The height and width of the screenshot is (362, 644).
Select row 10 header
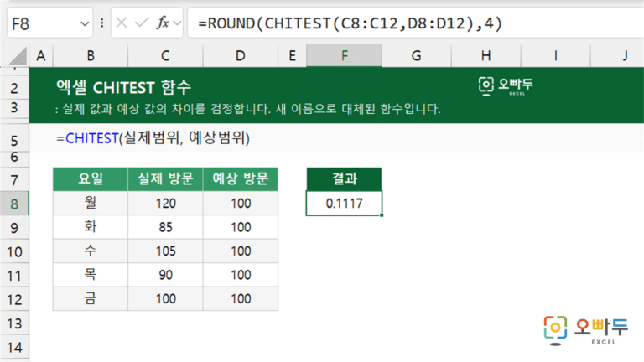(x=14, y=251)
